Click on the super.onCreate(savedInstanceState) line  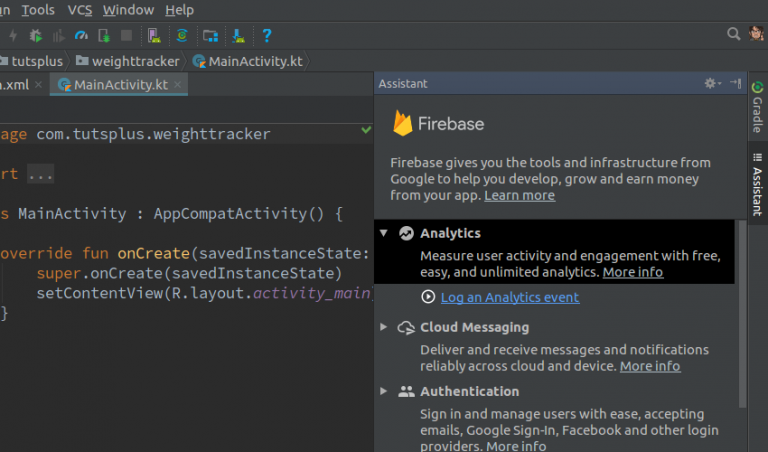(189, 273)
